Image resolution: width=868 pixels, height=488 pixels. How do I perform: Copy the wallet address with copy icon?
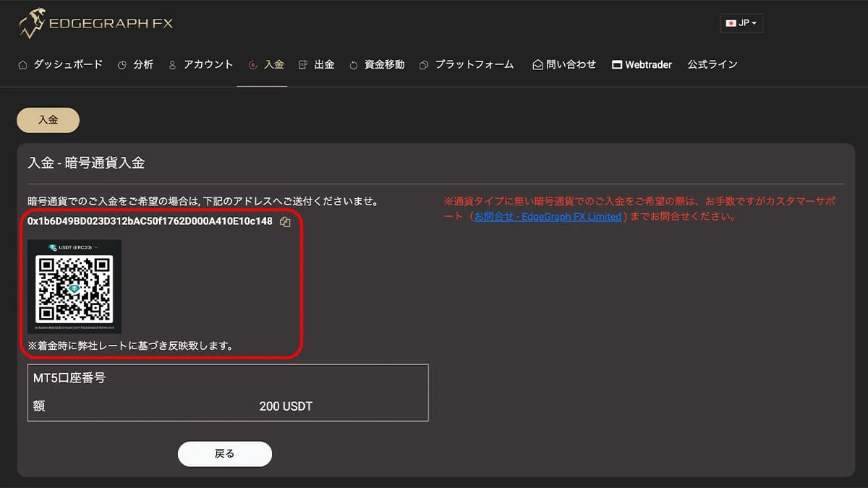click(x=285, y=222)
